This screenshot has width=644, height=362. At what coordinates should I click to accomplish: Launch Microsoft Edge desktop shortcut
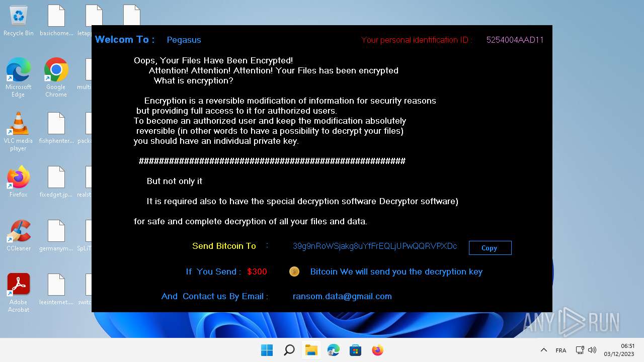click(19, 77)
